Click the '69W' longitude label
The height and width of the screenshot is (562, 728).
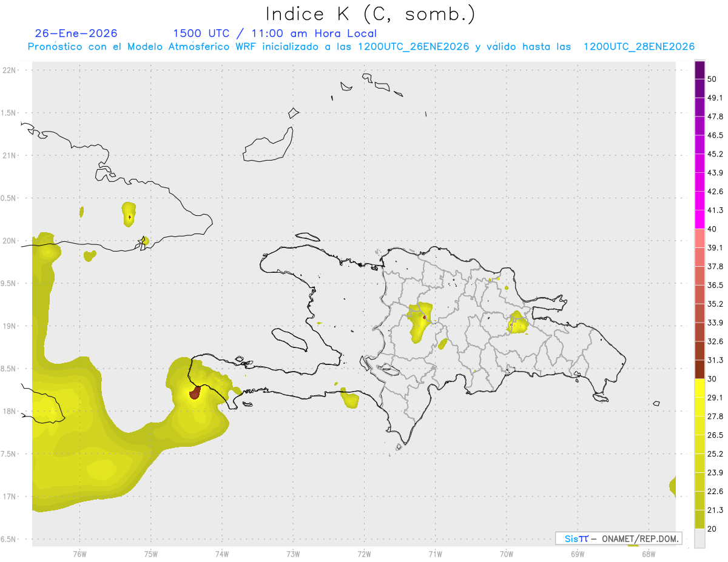tap(578, 554)
